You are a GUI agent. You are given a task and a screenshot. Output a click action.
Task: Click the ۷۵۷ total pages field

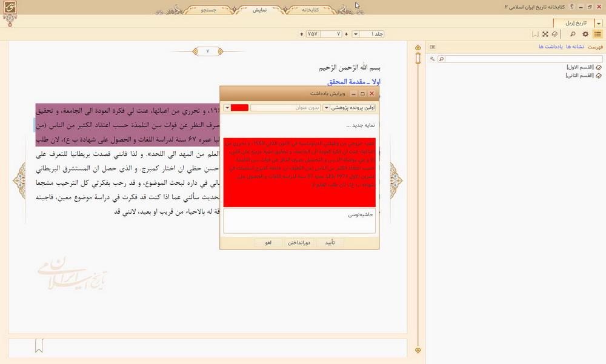(x=313, y=34)
